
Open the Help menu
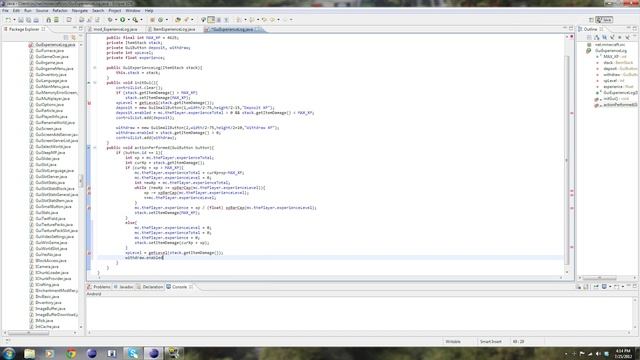(149, 11)
